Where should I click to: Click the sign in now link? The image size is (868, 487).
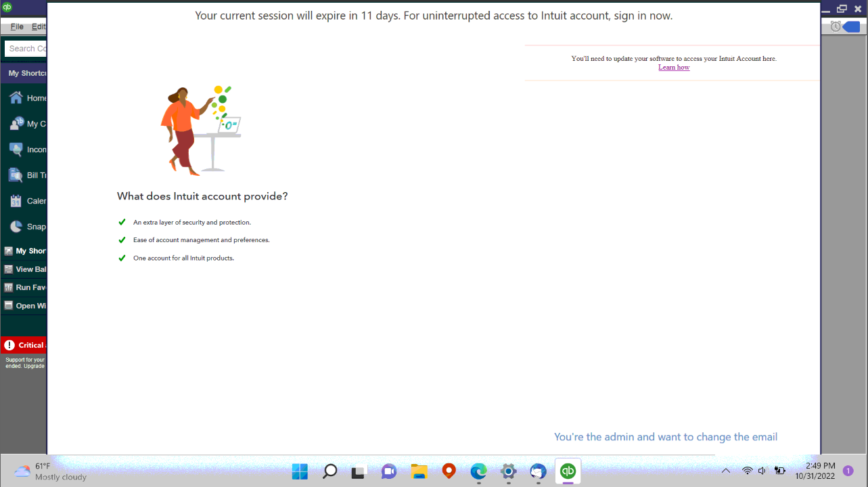tap(643, 16)
